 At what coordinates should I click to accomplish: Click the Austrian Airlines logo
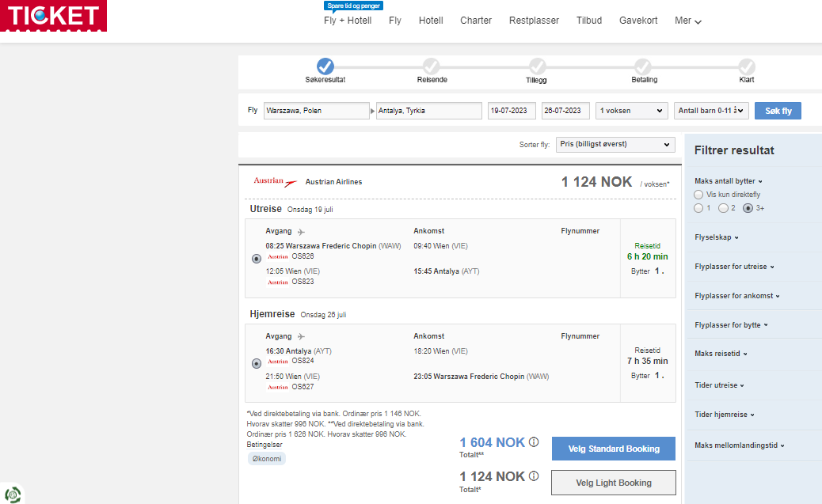point(276,182)
